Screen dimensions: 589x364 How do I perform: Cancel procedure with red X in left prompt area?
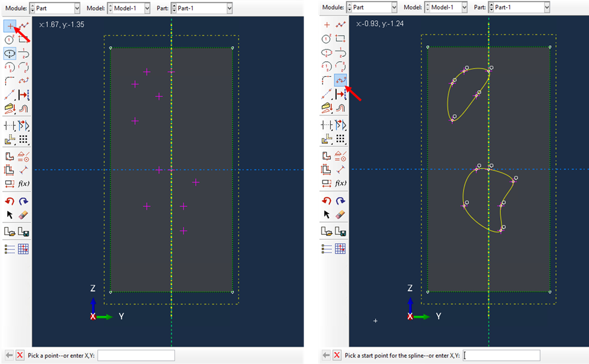[x=20, y=355]
